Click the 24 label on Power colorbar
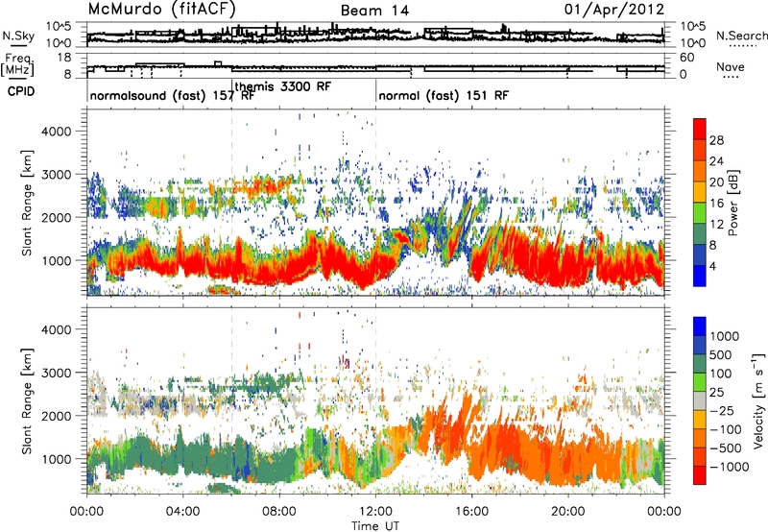This screenshot has height=532, width=768. [x=716, y=161]
